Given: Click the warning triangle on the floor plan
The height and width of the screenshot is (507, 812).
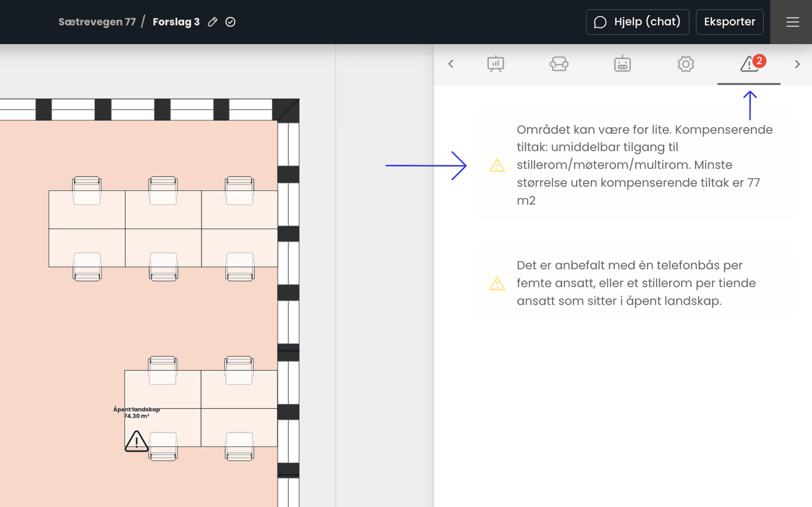Looking at the screenshot, I should [x=136, y=442].
